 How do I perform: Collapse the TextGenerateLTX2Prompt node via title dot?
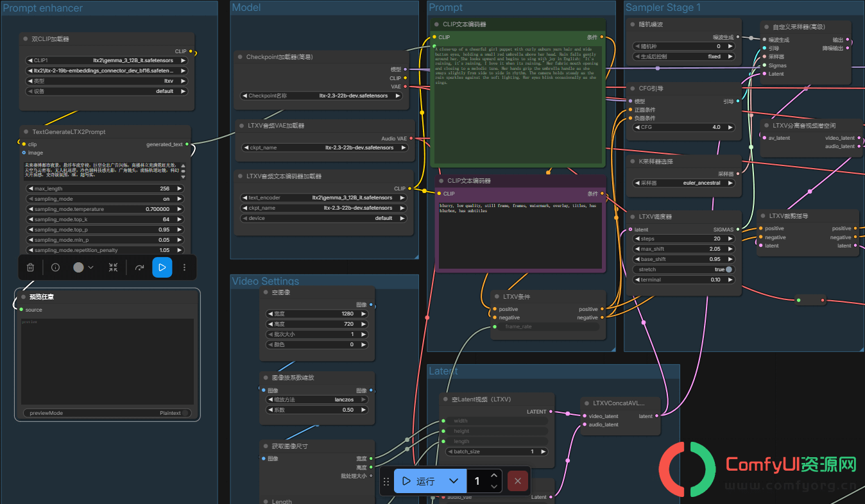click(24, 132)
